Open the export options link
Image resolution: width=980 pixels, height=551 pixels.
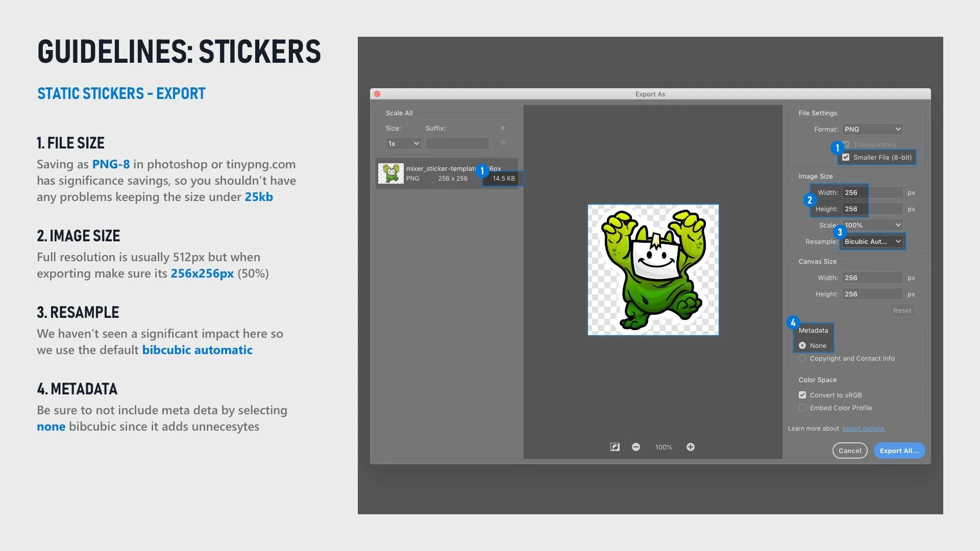[864, 429]
